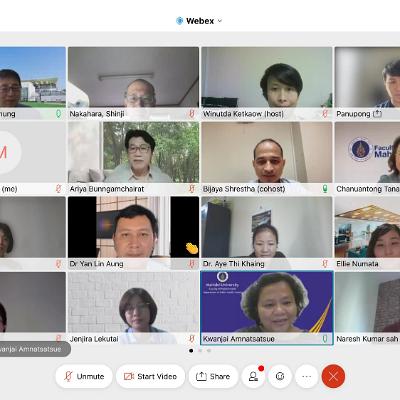Click the name label Jenjira Lekutai
Image resolution: width=400 pixels, height=400 pixels.
(94, 339)
